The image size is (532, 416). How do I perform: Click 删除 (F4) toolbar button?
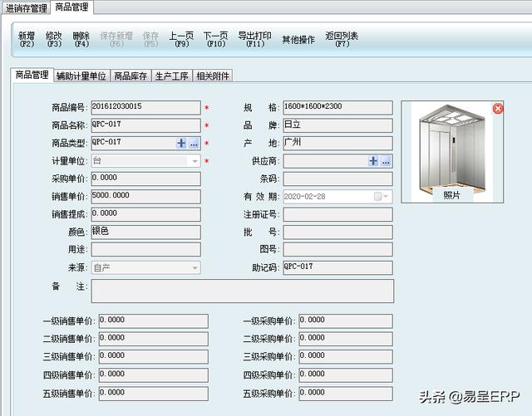[x=81, y=39]
